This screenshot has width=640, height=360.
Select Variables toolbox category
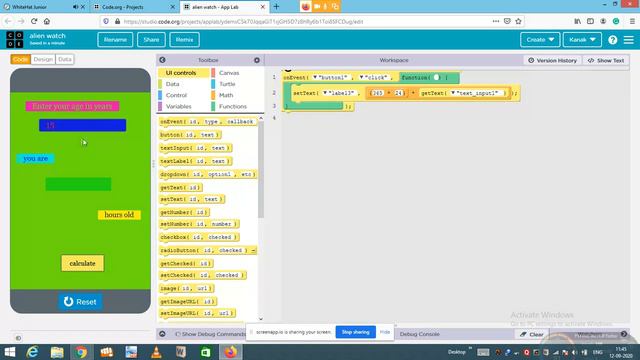[184, 107]
